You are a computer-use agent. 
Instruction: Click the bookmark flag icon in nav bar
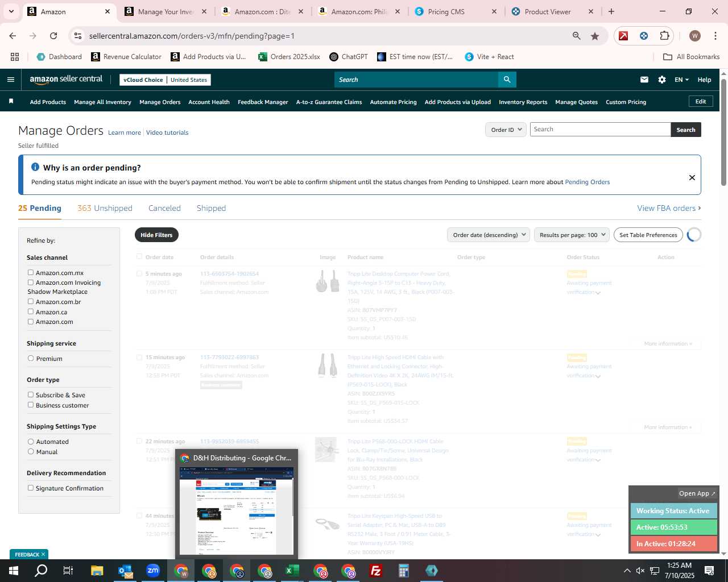click(x=11, y=102)
